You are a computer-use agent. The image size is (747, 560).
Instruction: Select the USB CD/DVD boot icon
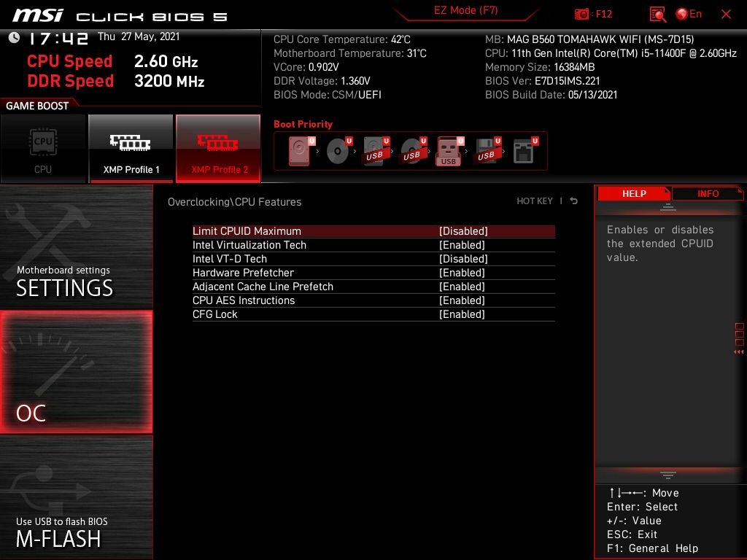413,151
